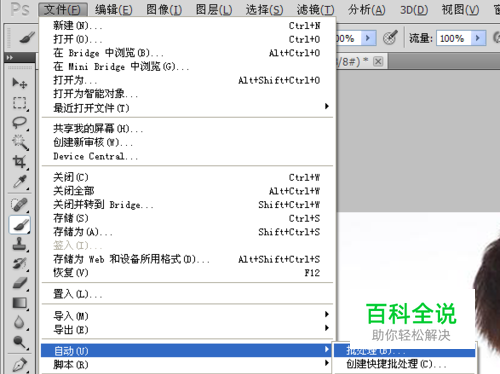This screenshot has height=374, width=500.
Task: Choose 在 Bridge 中浏览(B)
Action: tap(187, 53)
